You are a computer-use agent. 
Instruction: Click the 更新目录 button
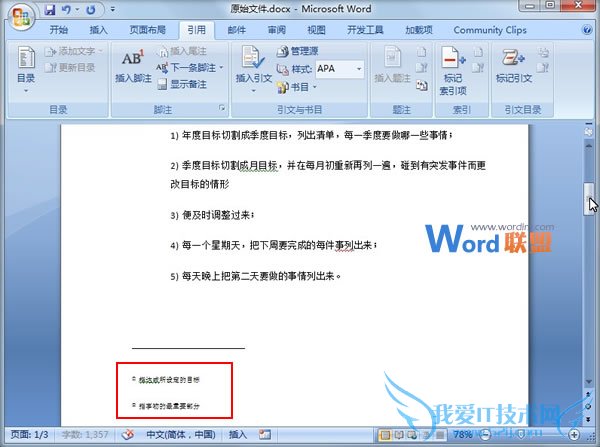[x=70, y=68]
